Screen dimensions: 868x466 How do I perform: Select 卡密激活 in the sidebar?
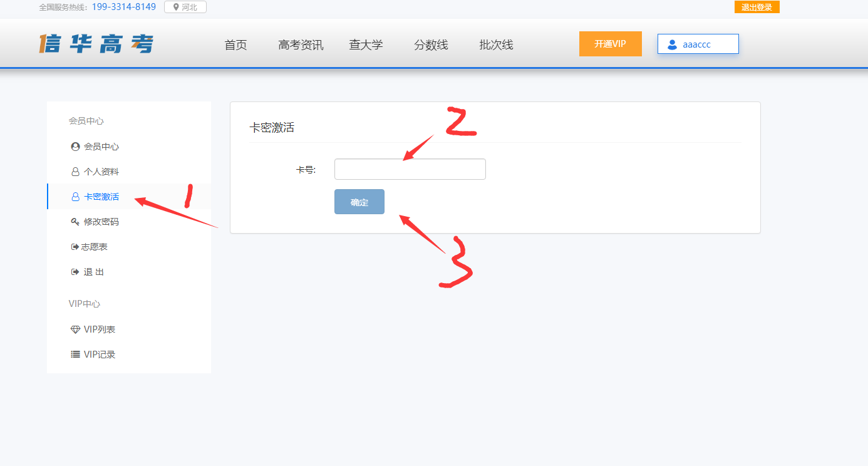101,197
